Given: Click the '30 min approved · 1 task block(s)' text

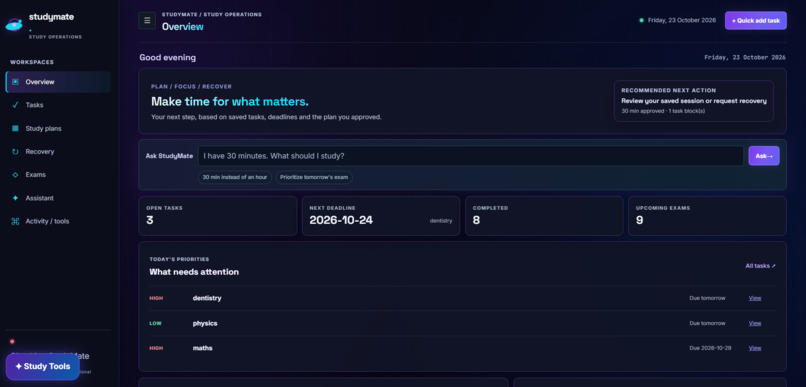Looking at the screenshot, I should [663, 110].
